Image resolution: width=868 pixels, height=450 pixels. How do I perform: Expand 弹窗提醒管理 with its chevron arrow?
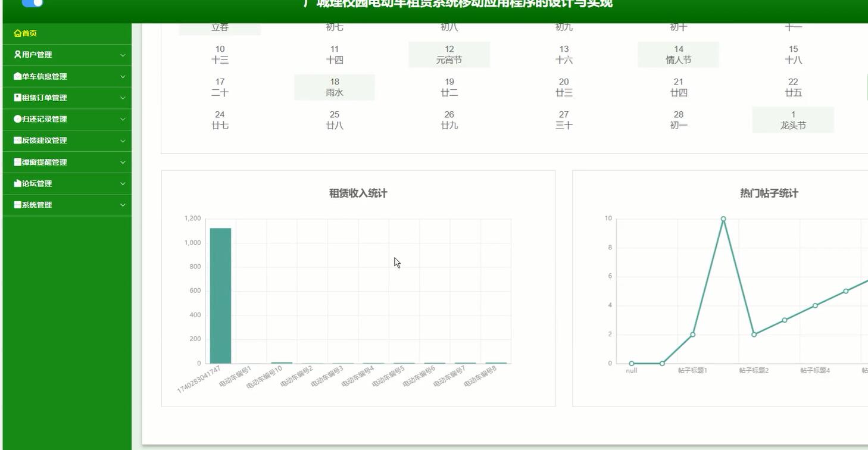123,162
